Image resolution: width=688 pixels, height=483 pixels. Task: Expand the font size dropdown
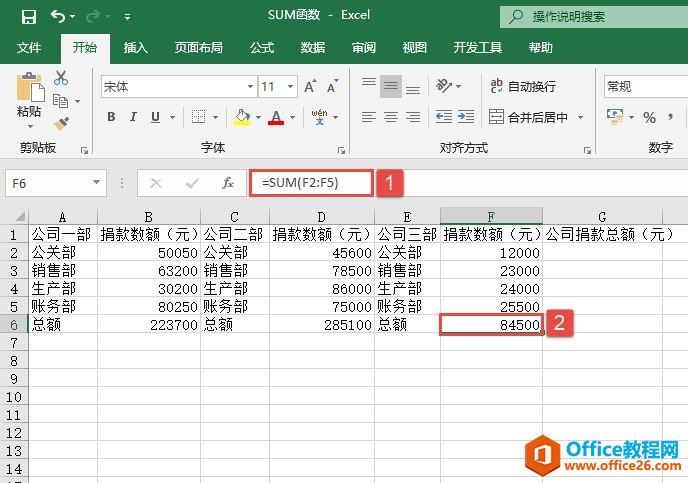tap(290, 87)
